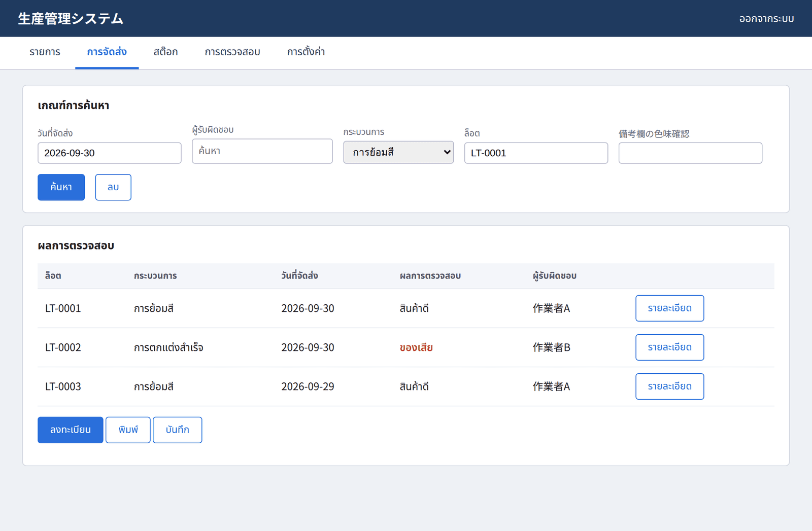Select the LT-0003 lot cell
Screen dimensions: 812x531
[63, 386]
